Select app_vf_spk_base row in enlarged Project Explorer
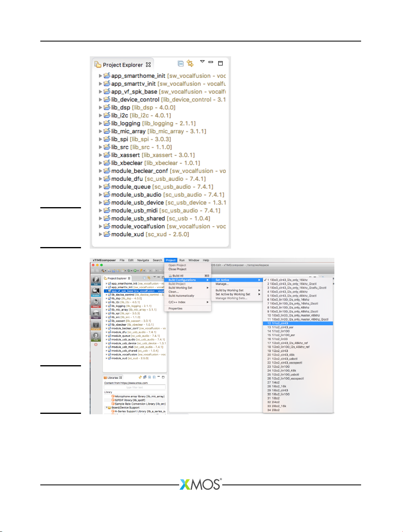403x532 pixels. [162, 92]
